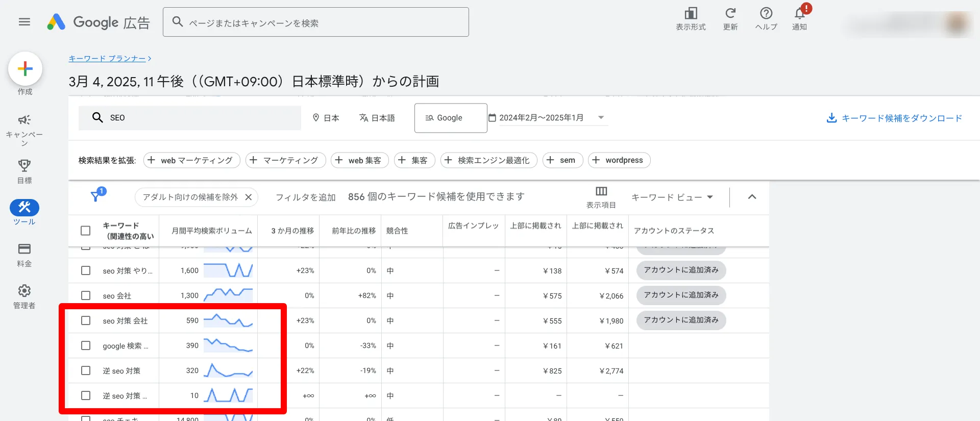Click the top campaign search box
The image size is (980, 421).
tap(316, 22)
